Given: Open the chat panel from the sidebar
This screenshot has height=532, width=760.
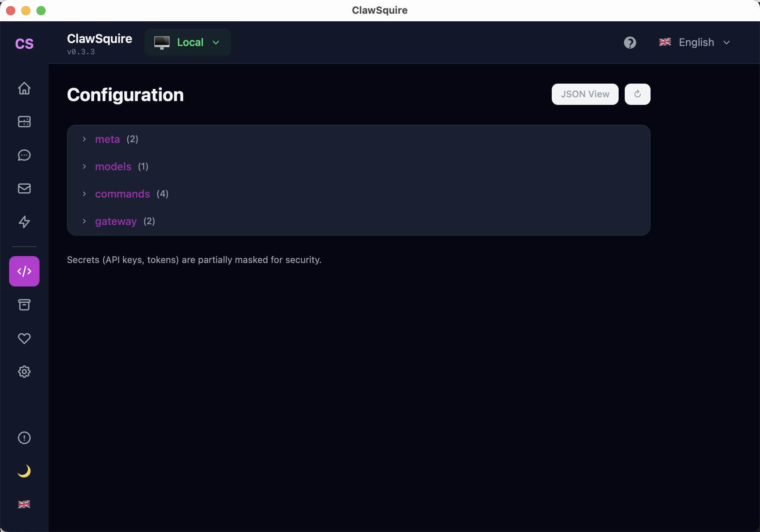Looking at the screenshot, I should coord(24,155).
